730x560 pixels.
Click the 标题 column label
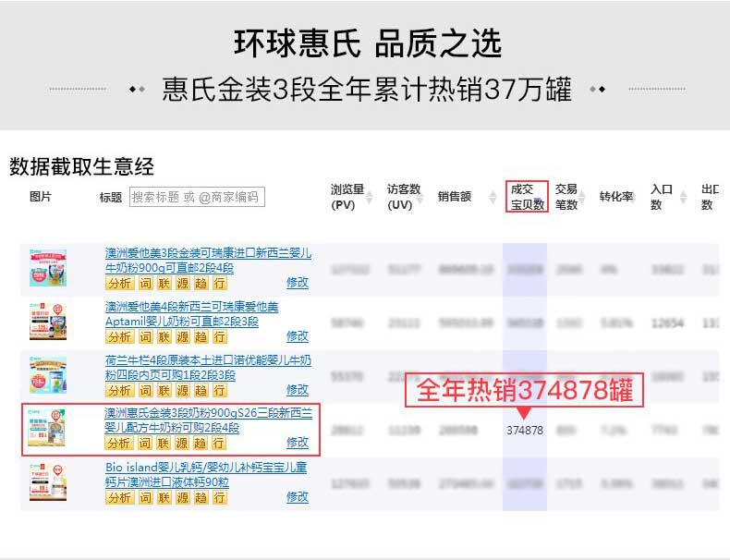[x=111, y=198]
